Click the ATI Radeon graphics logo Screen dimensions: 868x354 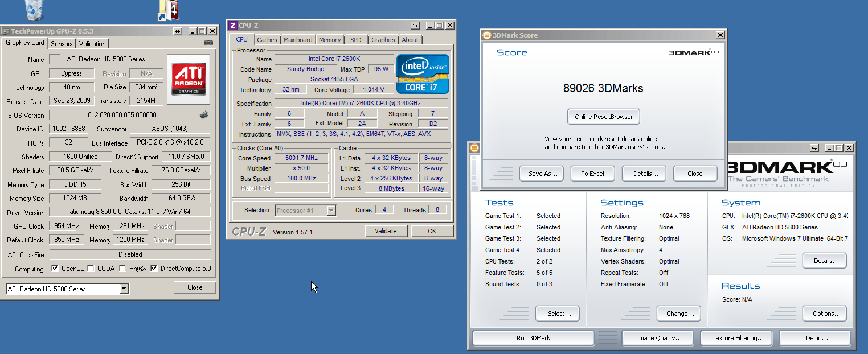pos(189,79)
